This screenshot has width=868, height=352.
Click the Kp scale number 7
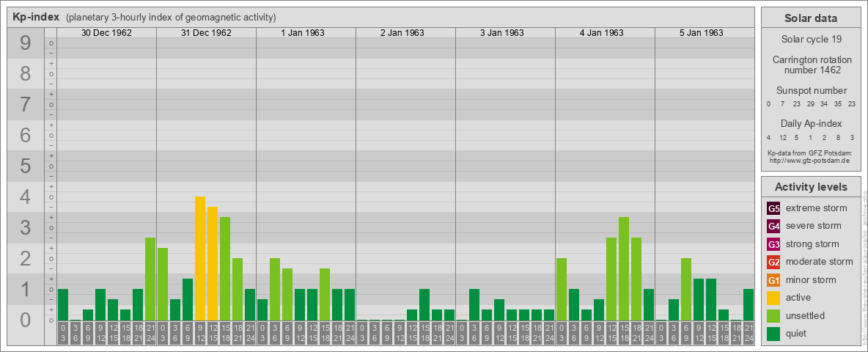pos(25,104)
